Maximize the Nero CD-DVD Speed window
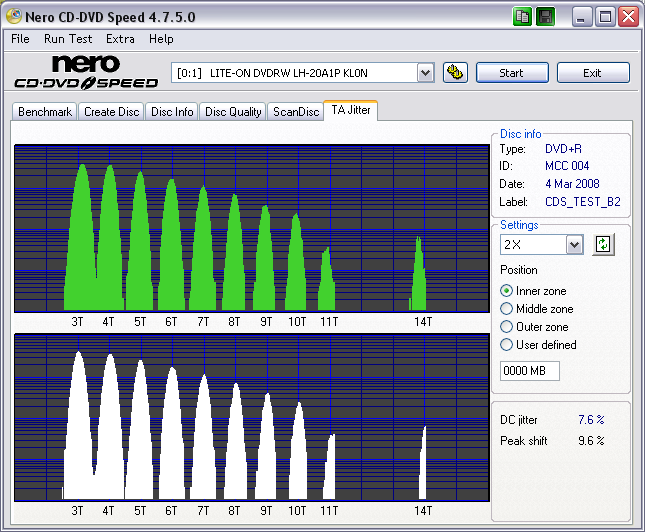The width and height of the screenshot is (645, 532). [605, 17]
